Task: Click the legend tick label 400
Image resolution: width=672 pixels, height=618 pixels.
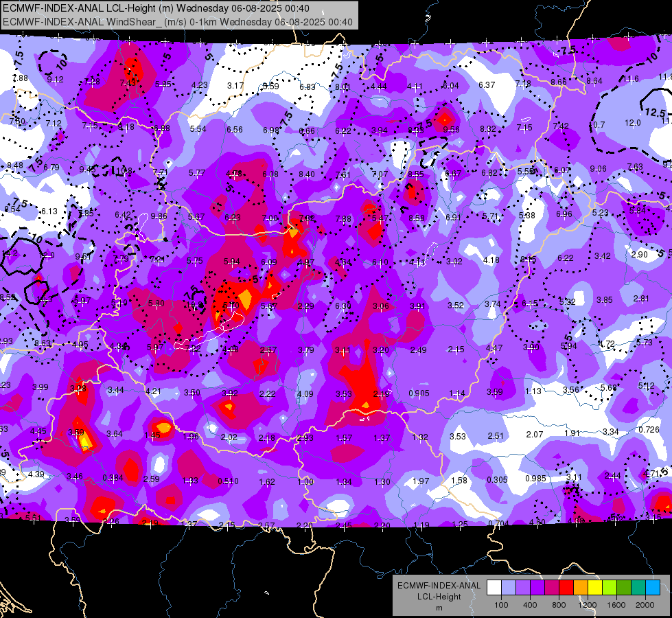Action: click(x=530, y=605)
